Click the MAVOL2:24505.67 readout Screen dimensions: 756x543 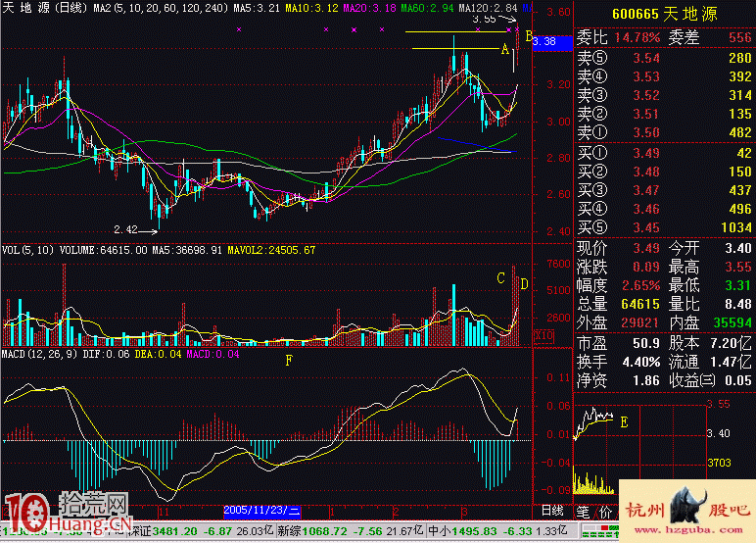tap(271, 251)
